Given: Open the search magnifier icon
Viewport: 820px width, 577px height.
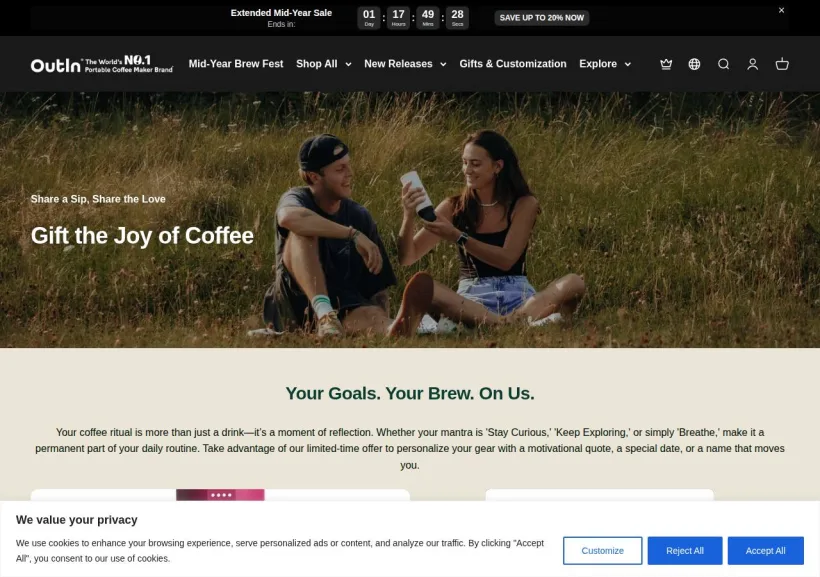Looking at the screenshot, I should coord(723,64).
